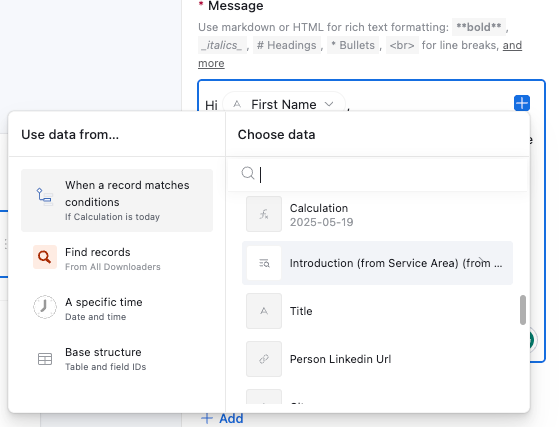
Task: Click the blue plus insert-token icon
Action: click(x=522, y=103)
